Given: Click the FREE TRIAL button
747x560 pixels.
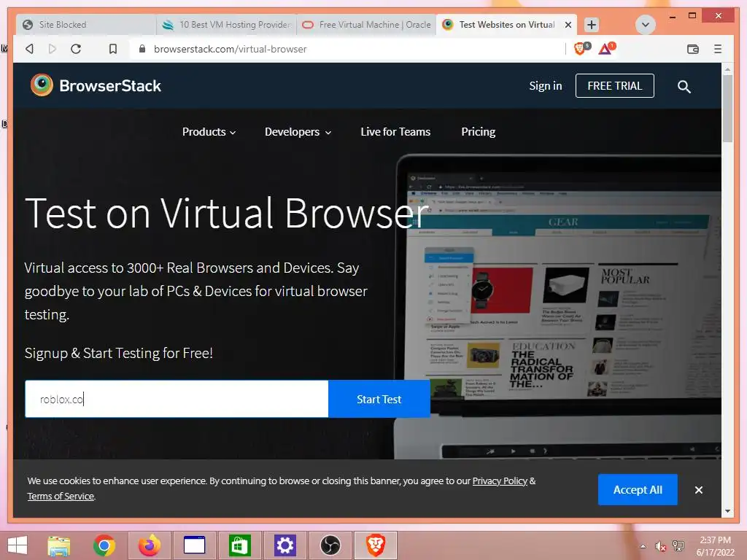Looking at the screenshot, I should point(614,86).
